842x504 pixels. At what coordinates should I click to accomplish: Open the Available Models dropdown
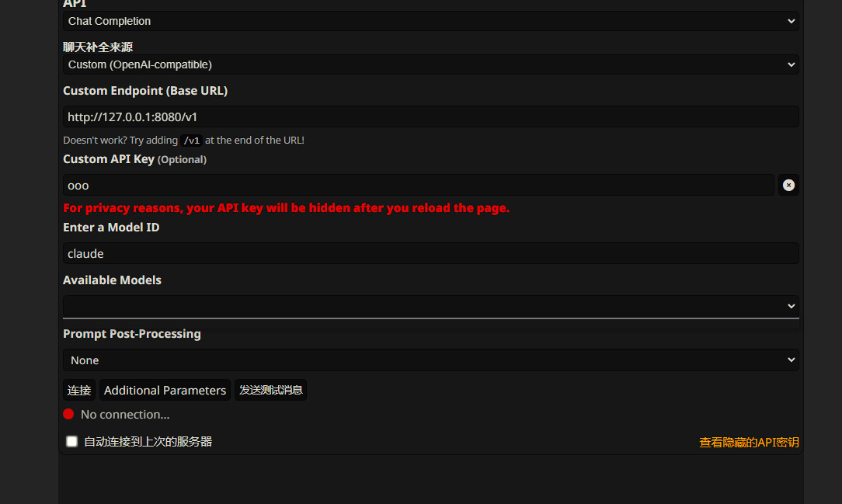(430, 306)
